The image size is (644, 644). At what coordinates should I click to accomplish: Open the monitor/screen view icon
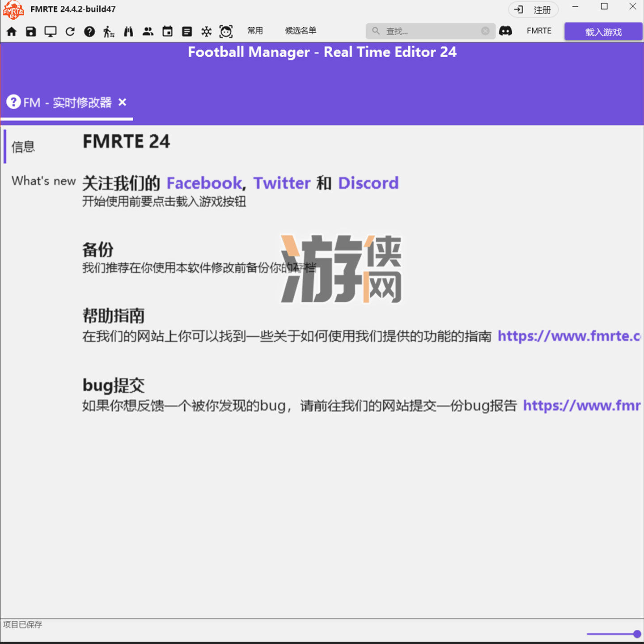50,31
